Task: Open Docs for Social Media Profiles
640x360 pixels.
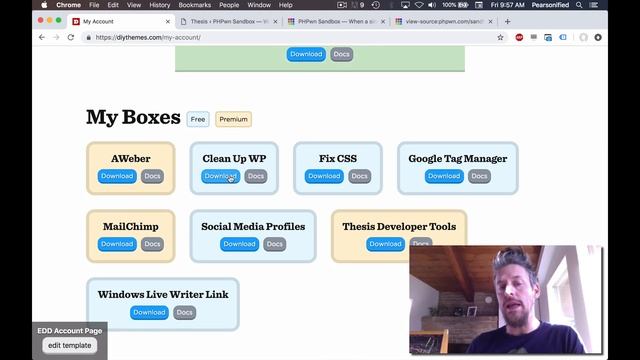Action: (x=275, y=244)
